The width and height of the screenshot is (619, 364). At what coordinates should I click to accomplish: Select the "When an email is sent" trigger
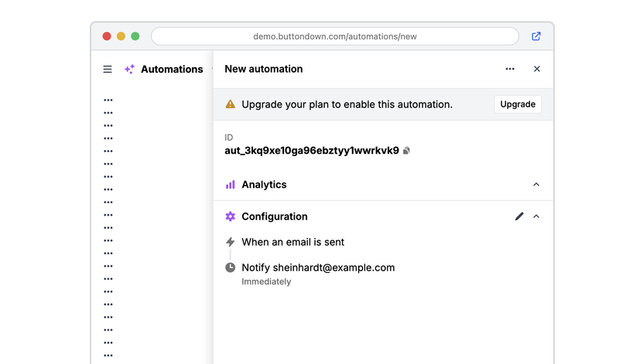(292, 242)
